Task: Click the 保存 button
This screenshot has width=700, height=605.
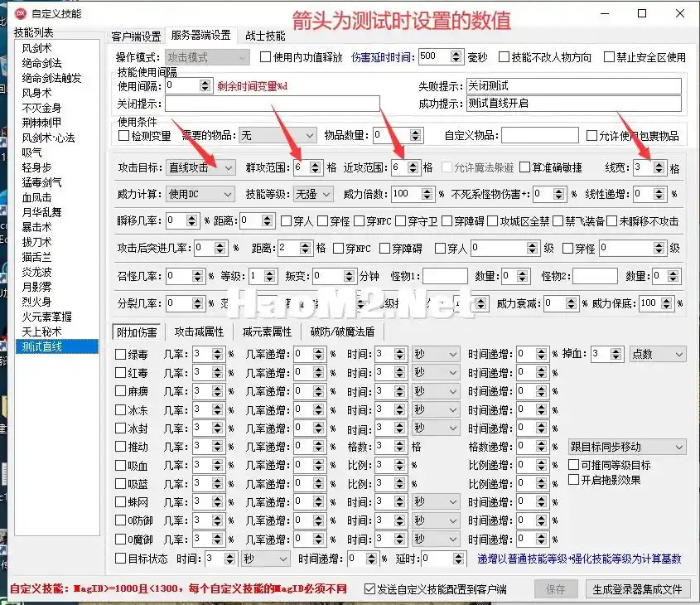Action: [x=555, y=589]
